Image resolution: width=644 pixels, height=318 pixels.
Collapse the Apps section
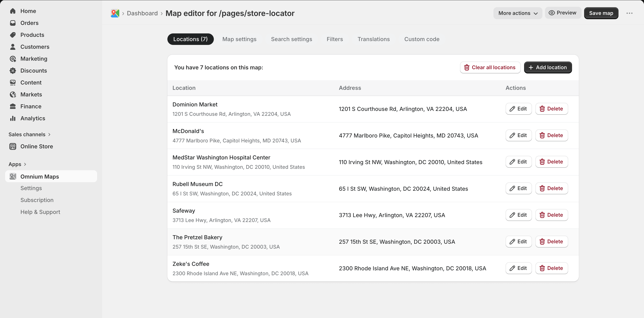coord(17,164)
